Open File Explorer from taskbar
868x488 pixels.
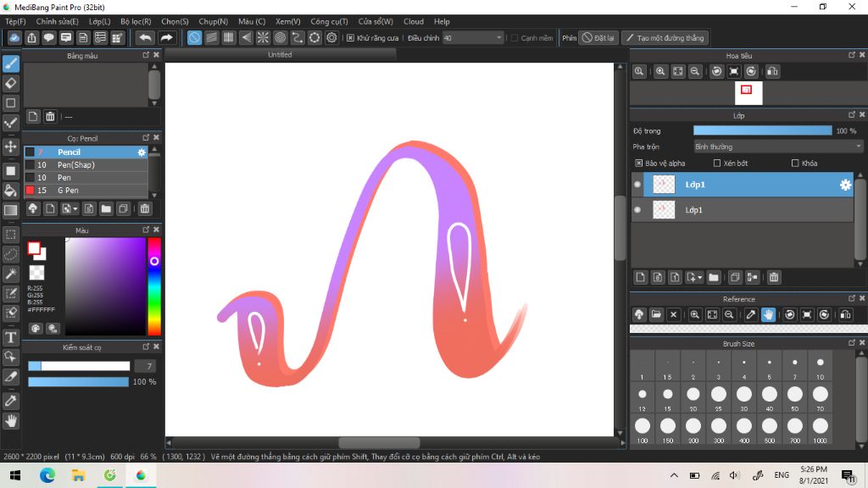[78, 475]
